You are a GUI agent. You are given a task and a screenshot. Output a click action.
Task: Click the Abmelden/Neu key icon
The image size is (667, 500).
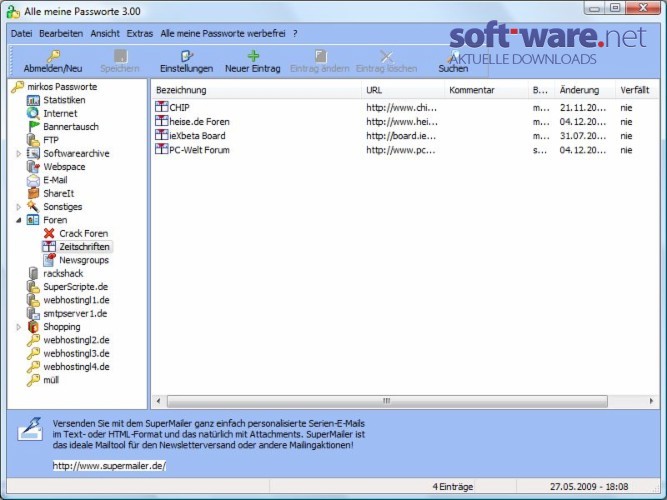tap(53, 56)
